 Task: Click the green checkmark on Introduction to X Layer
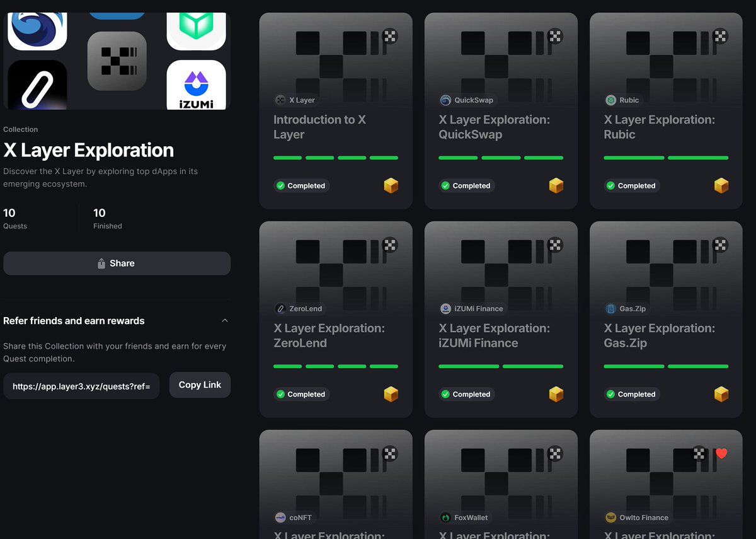[x=280, y=186]
